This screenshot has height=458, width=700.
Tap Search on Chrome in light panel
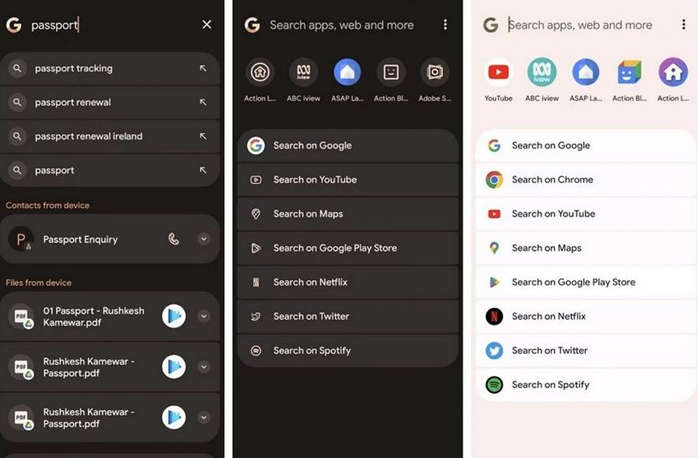point(586,180)
